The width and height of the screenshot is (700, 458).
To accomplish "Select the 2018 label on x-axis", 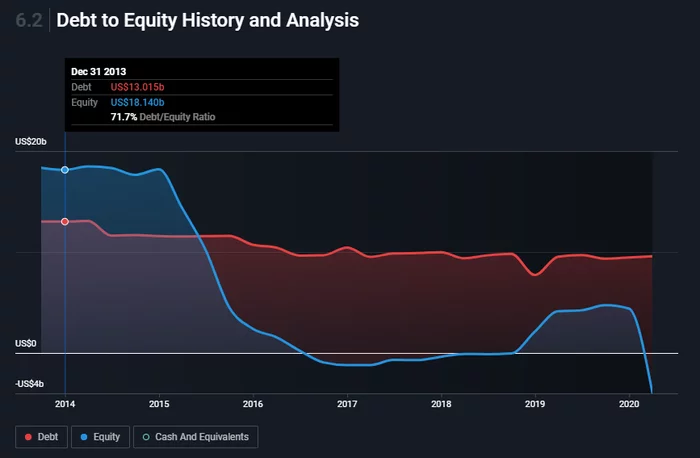I will 441,404.
